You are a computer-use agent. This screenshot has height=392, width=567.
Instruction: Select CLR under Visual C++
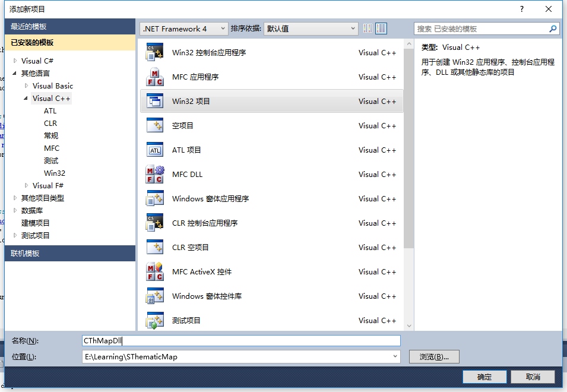point(50,124)
